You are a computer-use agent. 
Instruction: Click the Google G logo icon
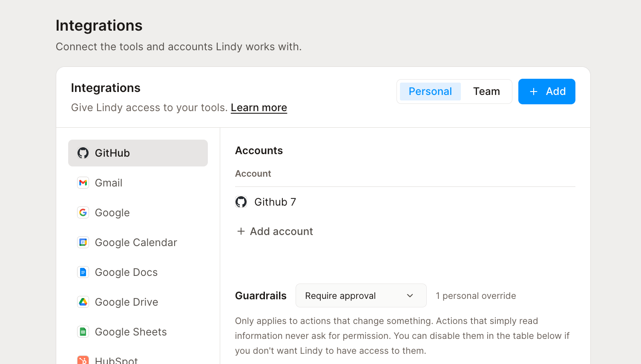tap(83, 212)
